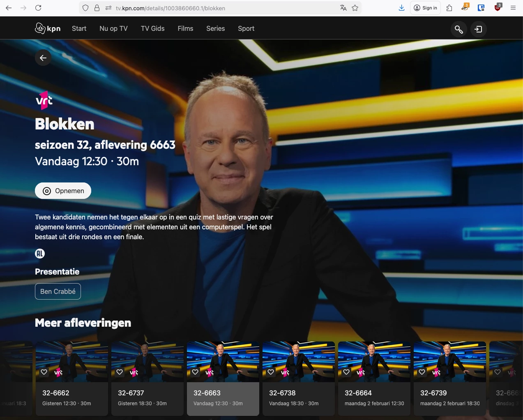523x420 pixels.
Task: Open site permissions icon in address bar
Action: [x=108, y=8]
